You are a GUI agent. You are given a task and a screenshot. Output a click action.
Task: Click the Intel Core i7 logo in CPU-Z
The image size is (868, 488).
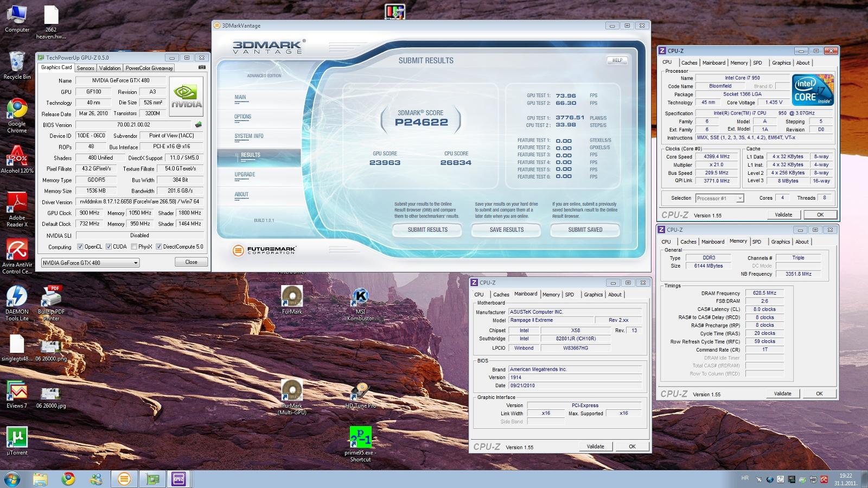point(813,90)
